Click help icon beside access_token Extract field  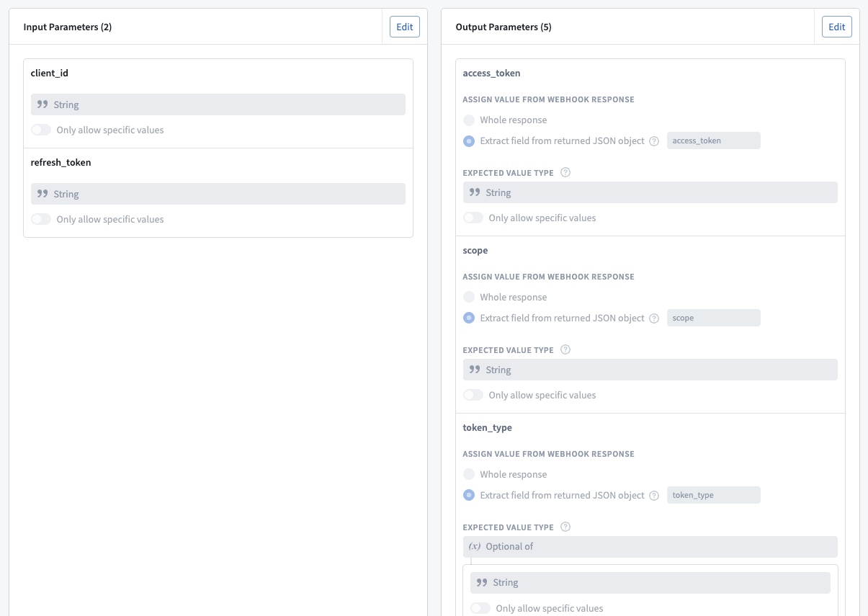654,141
